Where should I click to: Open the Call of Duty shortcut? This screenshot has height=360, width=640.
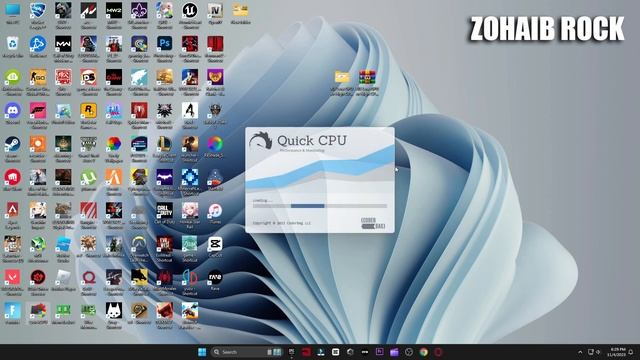point(164,211)
